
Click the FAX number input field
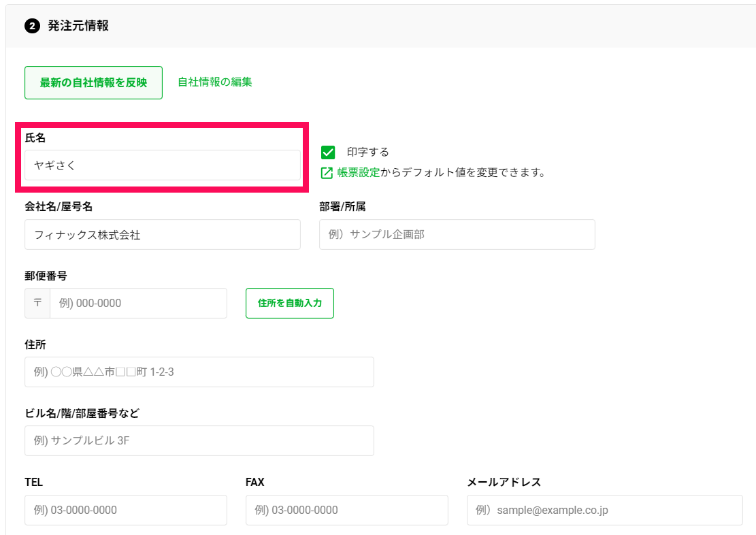coord(346,510)
